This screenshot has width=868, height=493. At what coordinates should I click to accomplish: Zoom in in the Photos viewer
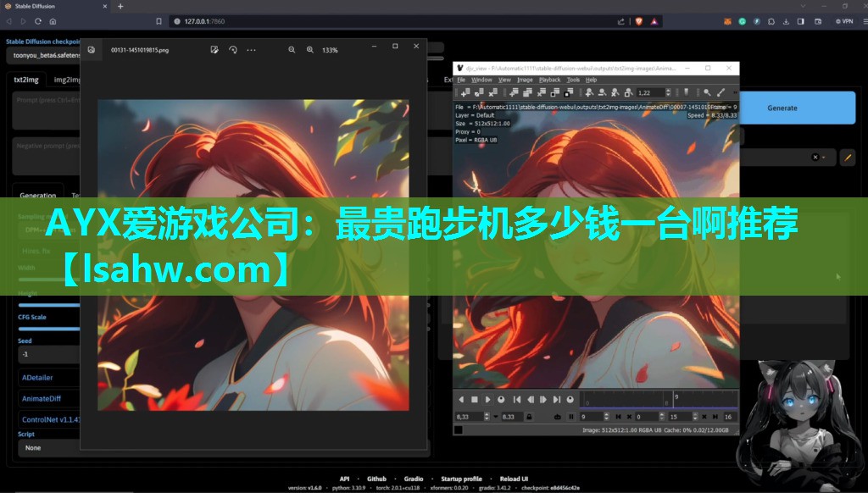(310, 50)
